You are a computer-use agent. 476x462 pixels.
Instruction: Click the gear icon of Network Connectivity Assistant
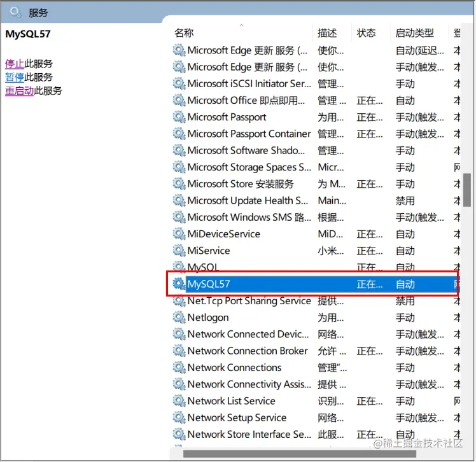(179, 384)
